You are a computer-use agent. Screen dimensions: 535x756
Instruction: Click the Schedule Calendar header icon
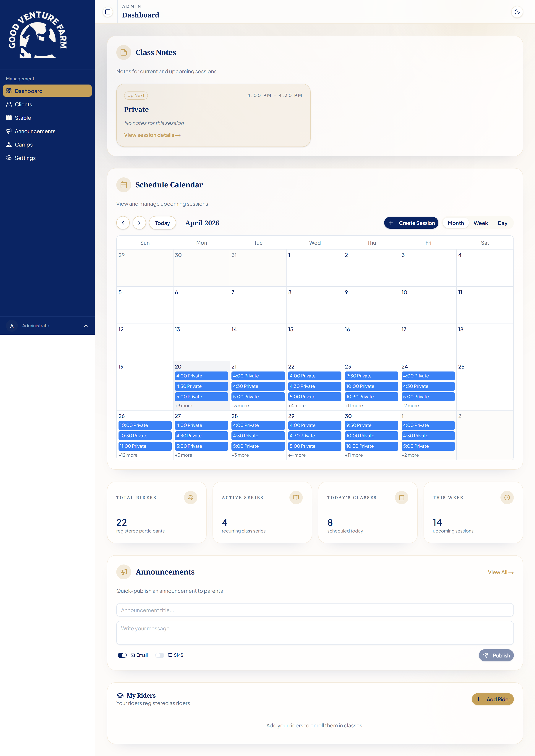pos(124,185)
